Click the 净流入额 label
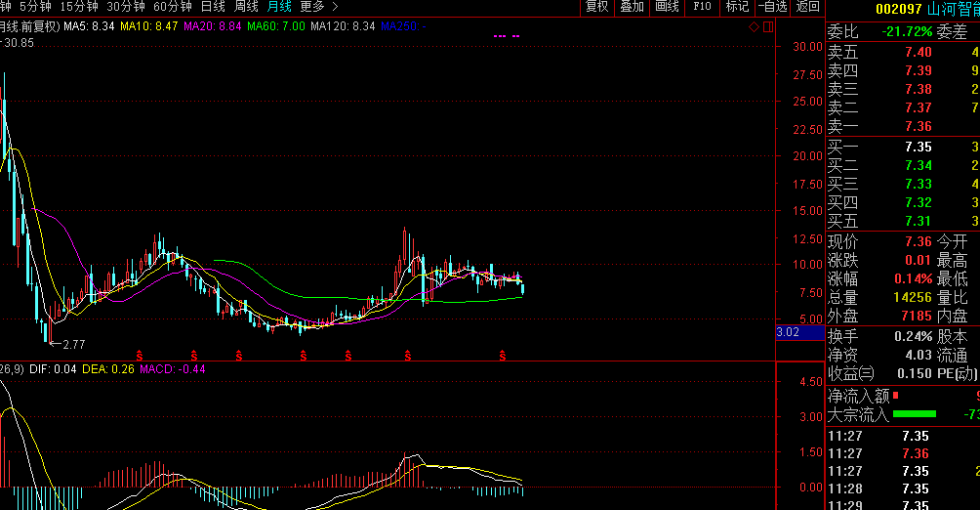This screenshot has height=510, width=980. (858, 396)
